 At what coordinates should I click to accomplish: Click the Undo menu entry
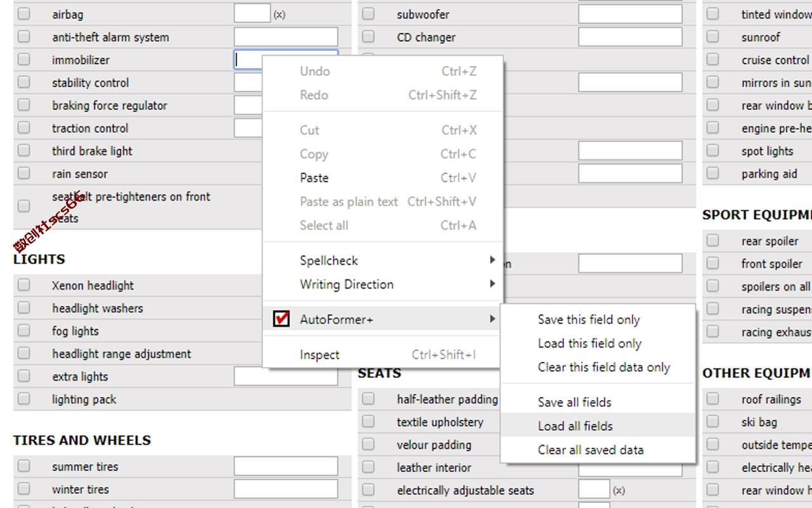(383, 71)
